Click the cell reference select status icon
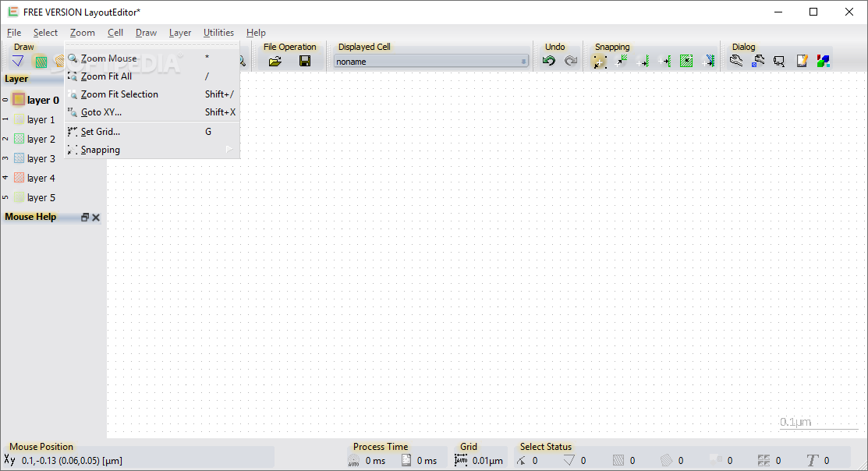The height and width of the screenshot is (471, 868). [716, 460]
